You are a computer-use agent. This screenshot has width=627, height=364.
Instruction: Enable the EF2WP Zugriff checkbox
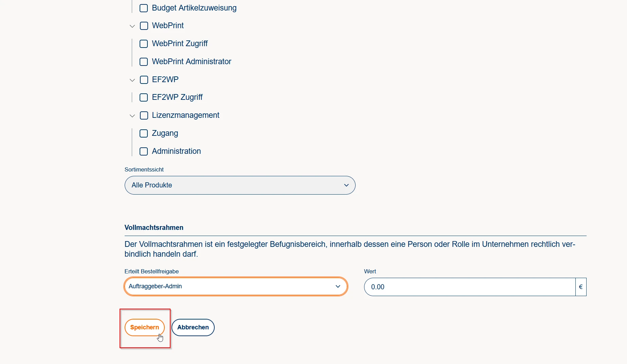[144, 97]
